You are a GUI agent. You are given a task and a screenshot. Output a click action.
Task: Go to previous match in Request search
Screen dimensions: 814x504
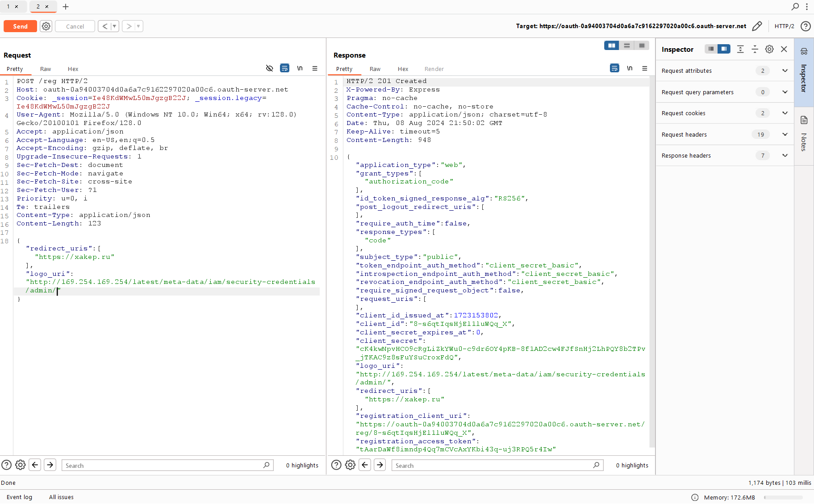tap(35, 465)
